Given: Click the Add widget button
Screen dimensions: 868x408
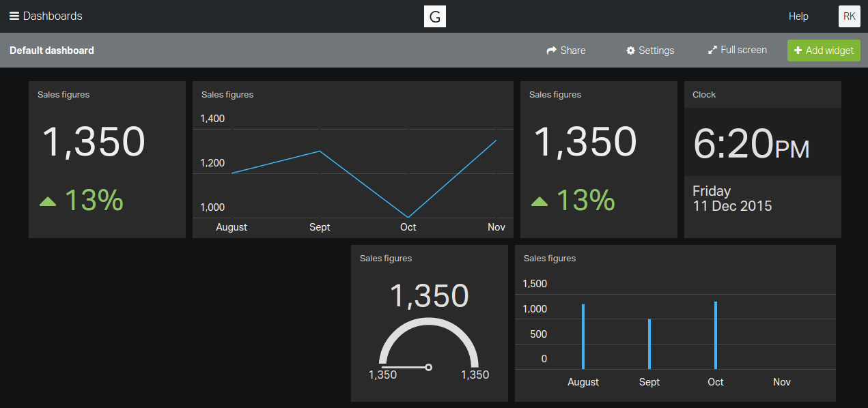Looking at the screenshot, I should 824,50.
